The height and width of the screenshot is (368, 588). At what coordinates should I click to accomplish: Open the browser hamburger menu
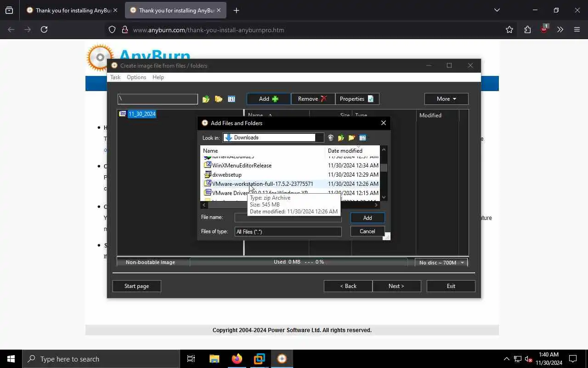click(577, 29)
